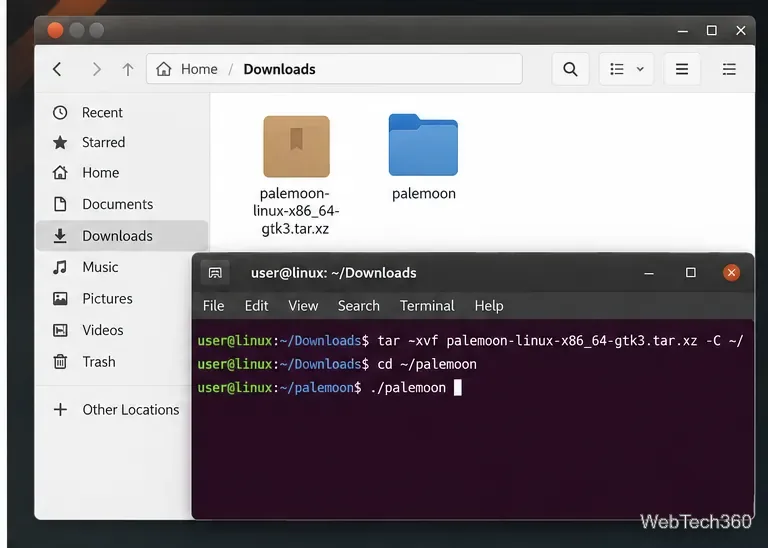The width and height of the screenshot is (768, 548).
Task: Open the file manager search
Action: pos(570,69)
